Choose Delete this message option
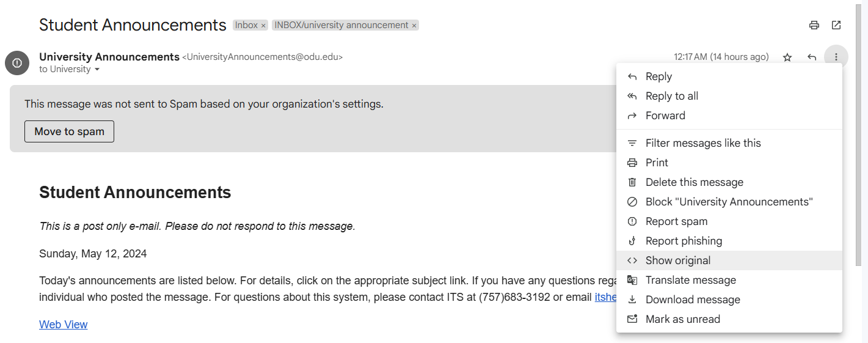The image size is (868, 343). pyautogui.click(x=694, y=182)
